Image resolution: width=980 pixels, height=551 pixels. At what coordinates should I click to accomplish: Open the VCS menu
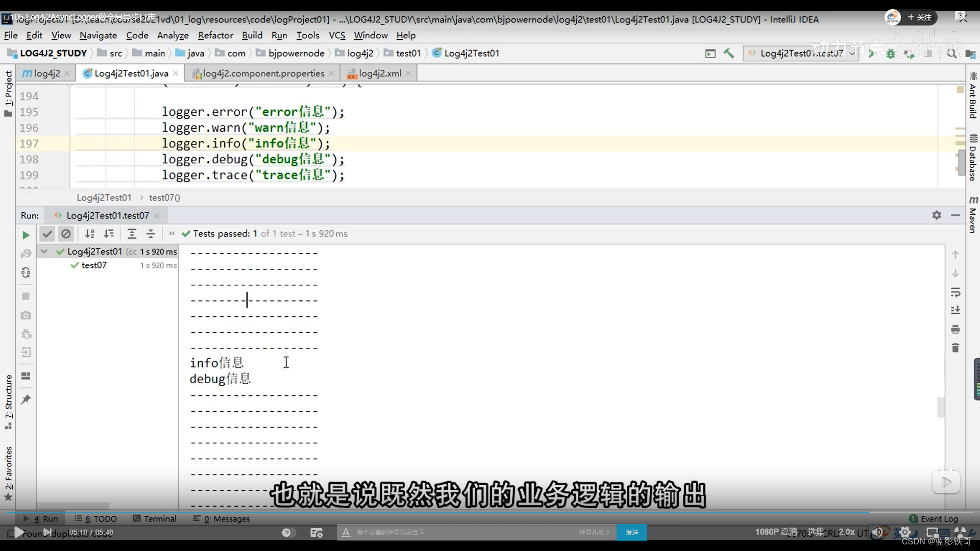337,35
